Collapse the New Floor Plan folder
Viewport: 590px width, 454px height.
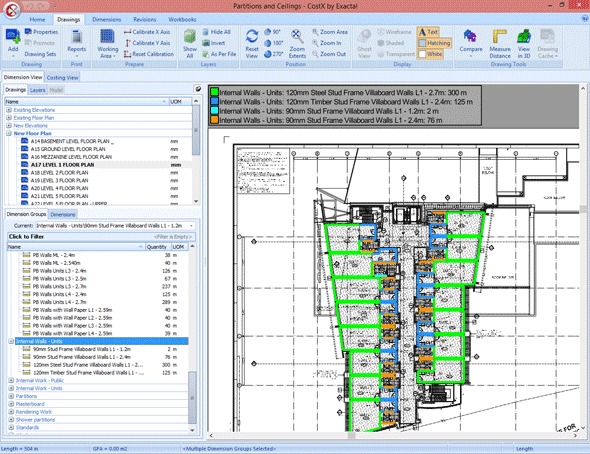(x=9, y=133)
